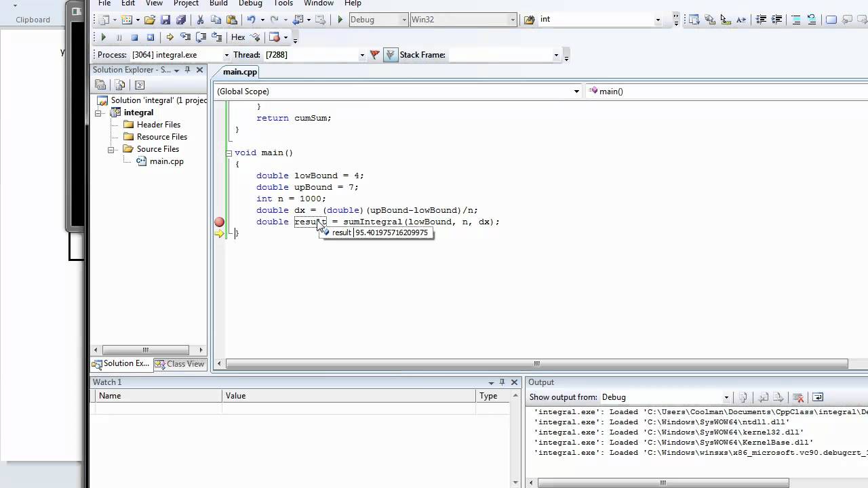Open the Stack Frame dropdown
868x488 pixels.
click(x=556, y=55)
